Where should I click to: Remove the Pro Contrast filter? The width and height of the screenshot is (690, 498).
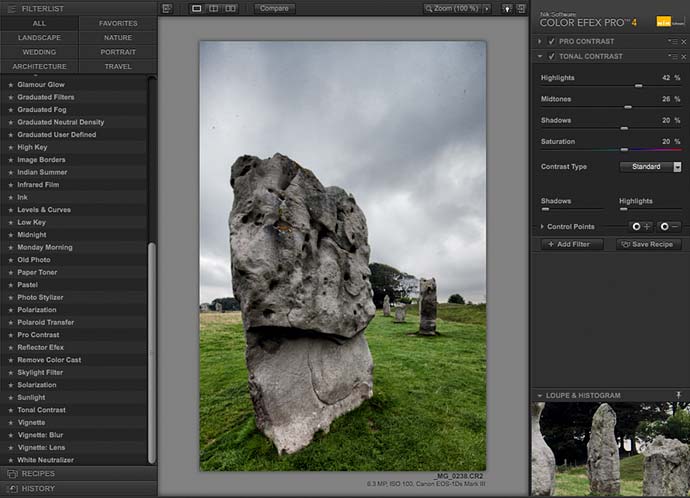click(x=684, y=42)
